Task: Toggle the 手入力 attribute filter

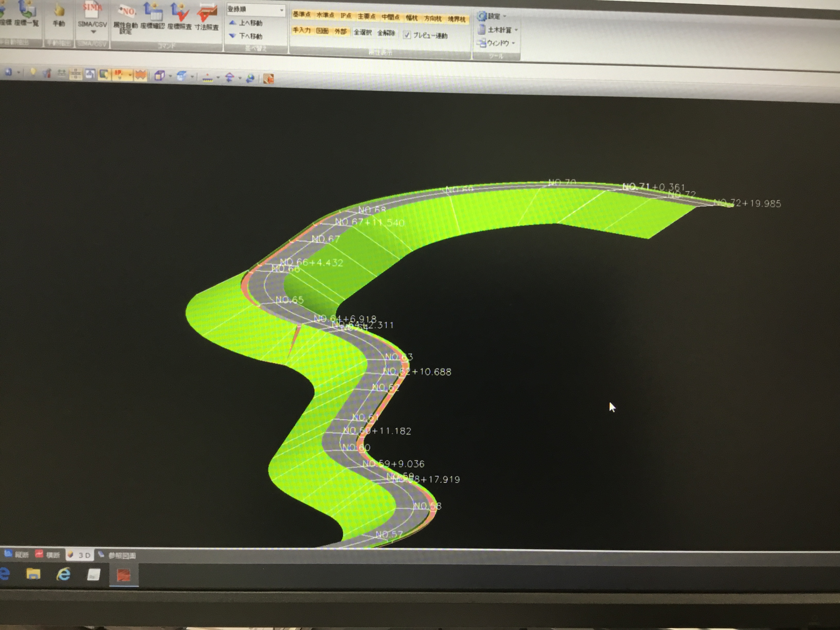Action: pyautogui.click(x=302, y=30)
